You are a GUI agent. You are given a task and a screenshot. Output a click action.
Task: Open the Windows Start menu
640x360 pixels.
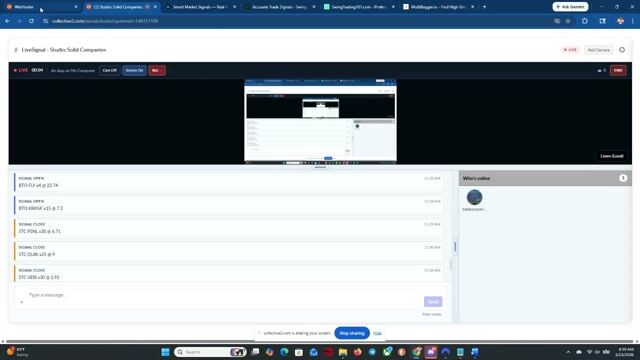coord(165,352)
